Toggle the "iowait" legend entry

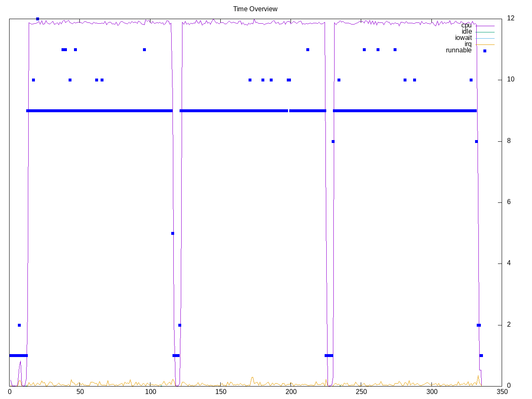click(x=463, y=38)
